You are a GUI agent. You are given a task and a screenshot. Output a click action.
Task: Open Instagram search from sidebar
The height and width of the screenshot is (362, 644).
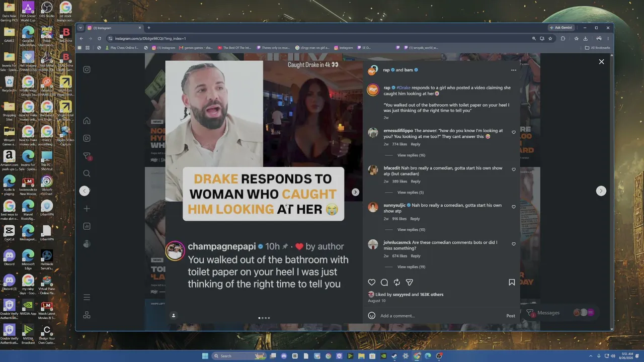pos(87,173)
